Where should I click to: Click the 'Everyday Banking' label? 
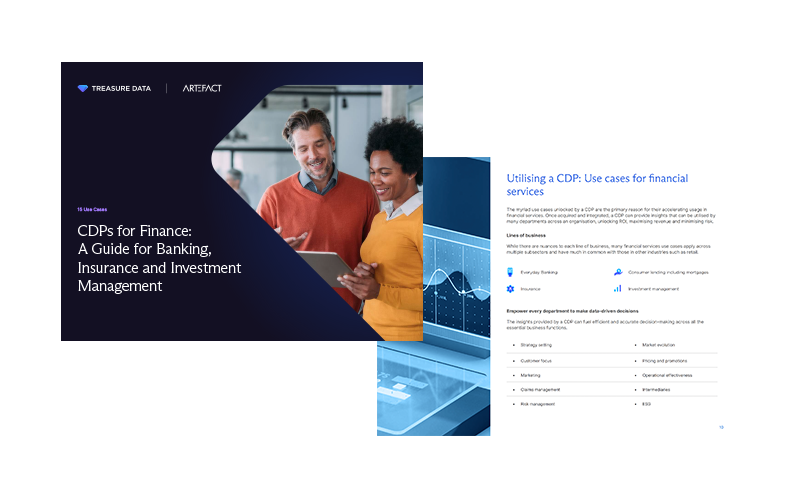539,272
